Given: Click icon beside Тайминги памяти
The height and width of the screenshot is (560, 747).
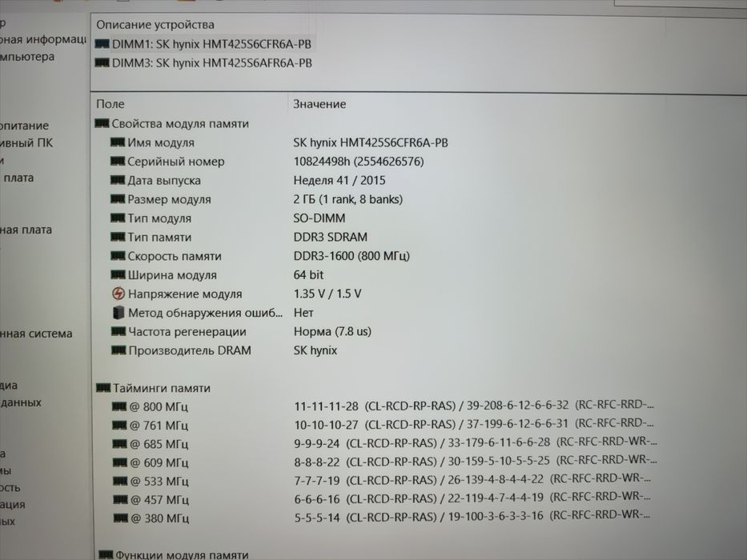Looking at the screenshot, I should (x=103, y=388).
